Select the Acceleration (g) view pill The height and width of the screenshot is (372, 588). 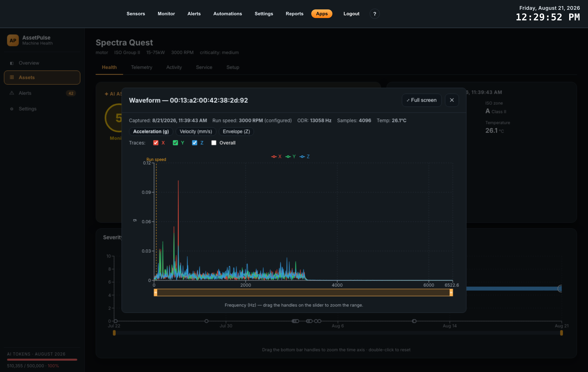click(151, 132)
